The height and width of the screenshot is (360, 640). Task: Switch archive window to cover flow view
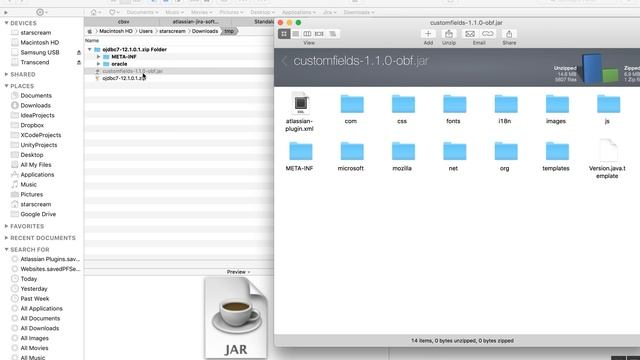319,34
